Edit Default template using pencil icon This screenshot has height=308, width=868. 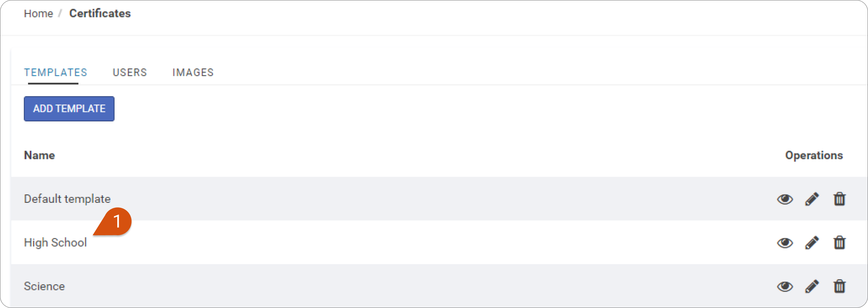812,199
